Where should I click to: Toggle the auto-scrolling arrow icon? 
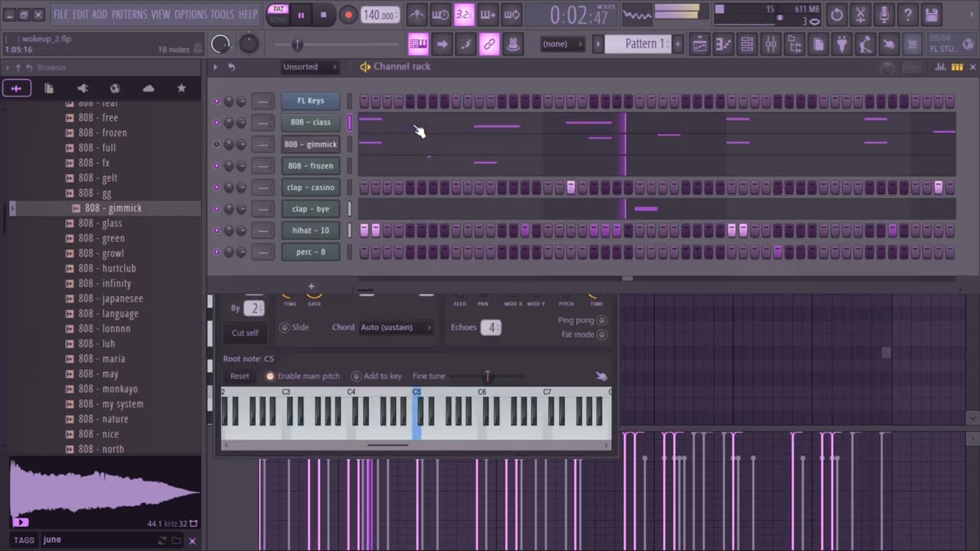(442, 44)
